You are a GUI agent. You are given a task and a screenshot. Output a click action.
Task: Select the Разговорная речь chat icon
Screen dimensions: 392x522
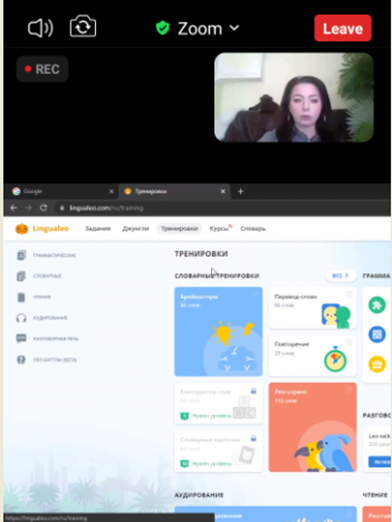21,339
